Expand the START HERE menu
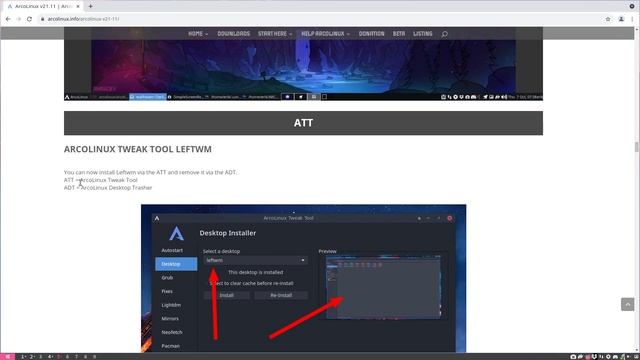Viewport: 640px width, 360px height. tap(275, 33)
